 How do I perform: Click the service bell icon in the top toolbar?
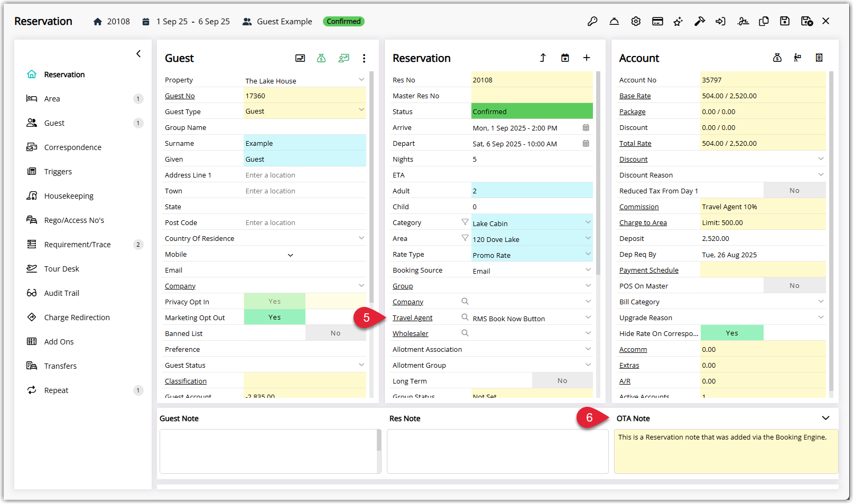[614, 22]
